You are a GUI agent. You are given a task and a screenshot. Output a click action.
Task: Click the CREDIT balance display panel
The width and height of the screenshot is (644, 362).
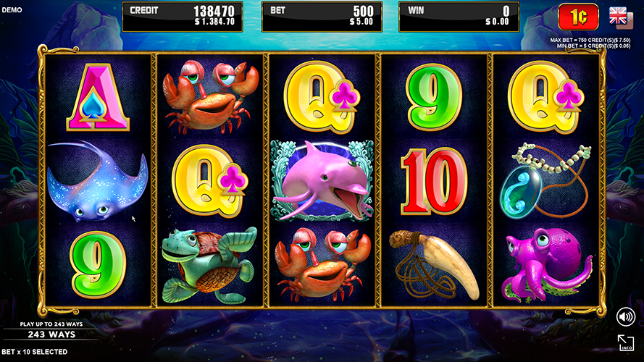point(183,17)
